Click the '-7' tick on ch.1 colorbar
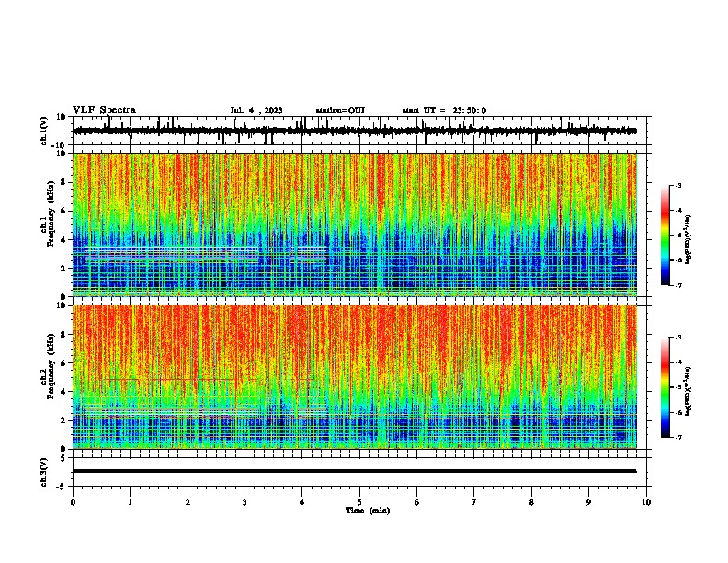This screenshot has width=728, height=563. pyautogui.click(x=678, y=285)
